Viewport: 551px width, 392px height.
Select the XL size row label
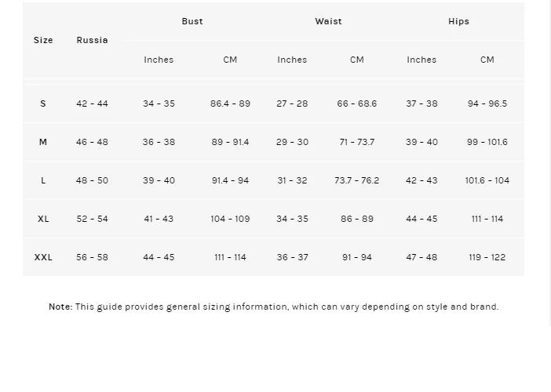[43, 219]
